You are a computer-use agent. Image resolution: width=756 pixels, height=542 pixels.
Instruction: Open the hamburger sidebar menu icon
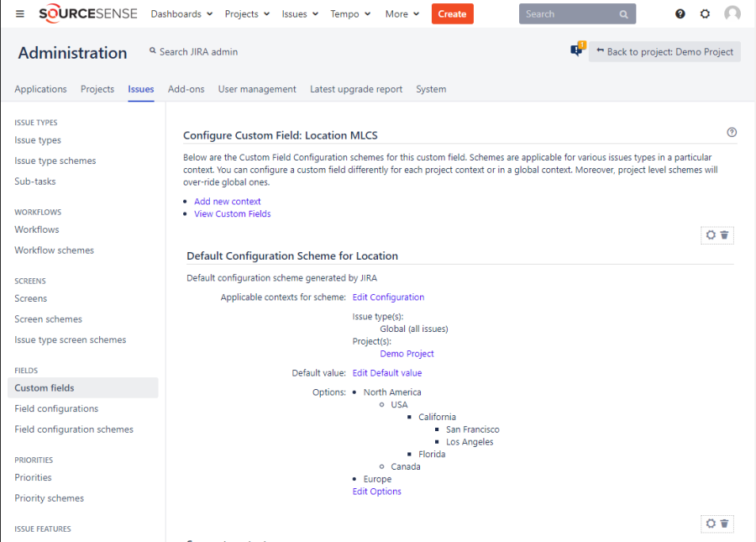20,14
